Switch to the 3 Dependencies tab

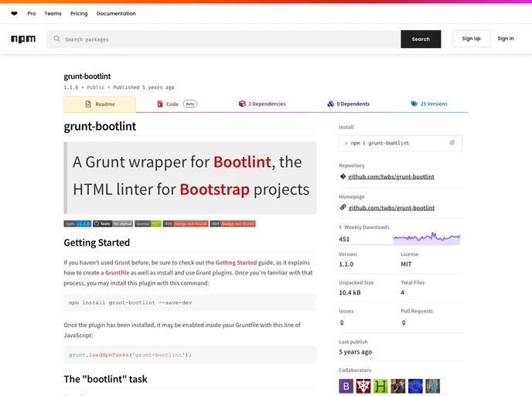pos(262,104)
